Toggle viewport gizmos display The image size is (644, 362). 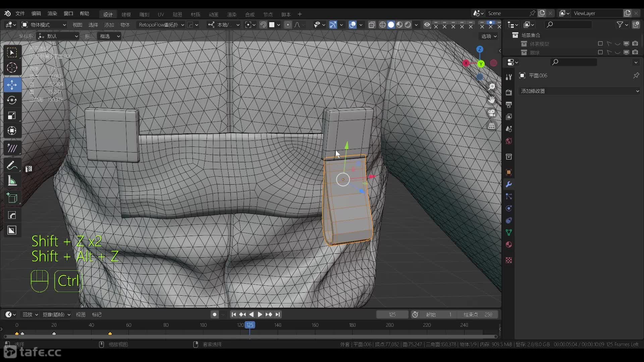coord(333,25)
